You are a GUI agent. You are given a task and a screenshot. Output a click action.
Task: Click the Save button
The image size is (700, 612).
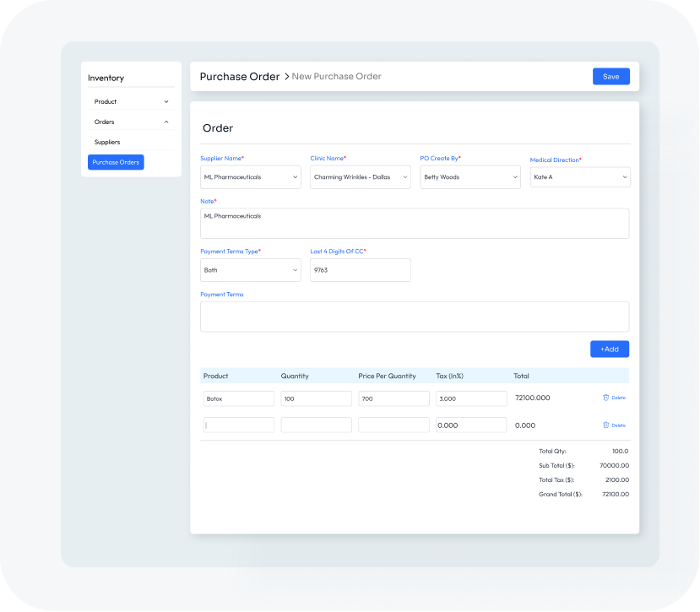(x=610, y=76)
